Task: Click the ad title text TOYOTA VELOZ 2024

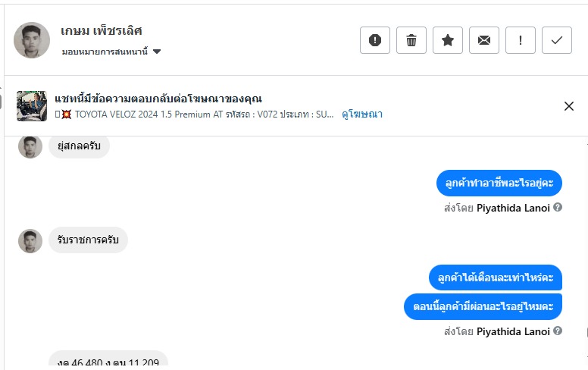Action: 129,114
